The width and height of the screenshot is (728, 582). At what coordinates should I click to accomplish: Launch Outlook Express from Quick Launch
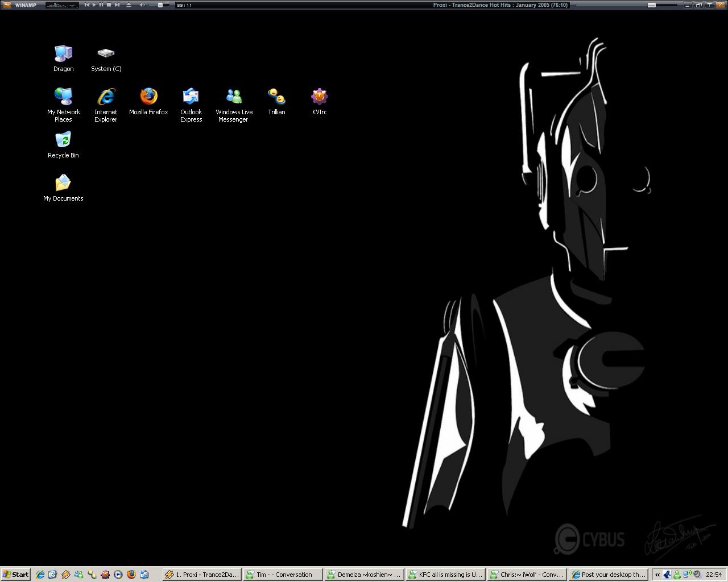click(x=144, y=575)
